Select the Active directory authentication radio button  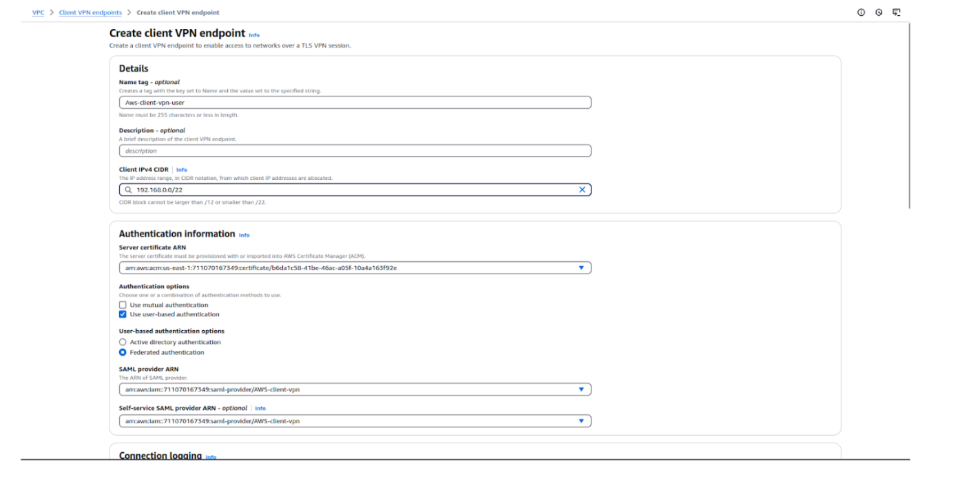(x=123, y=342)
